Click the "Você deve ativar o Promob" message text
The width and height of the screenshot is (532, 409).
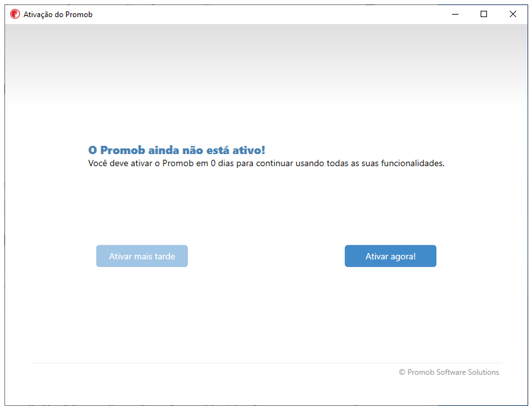266,164
